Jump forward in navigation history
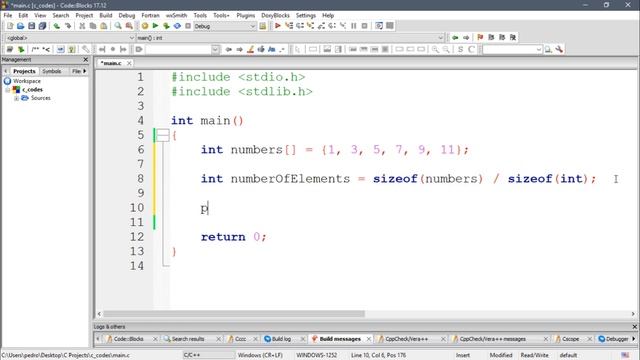Image resolution: width=640 pixels, height=360 pixels. 466,38
